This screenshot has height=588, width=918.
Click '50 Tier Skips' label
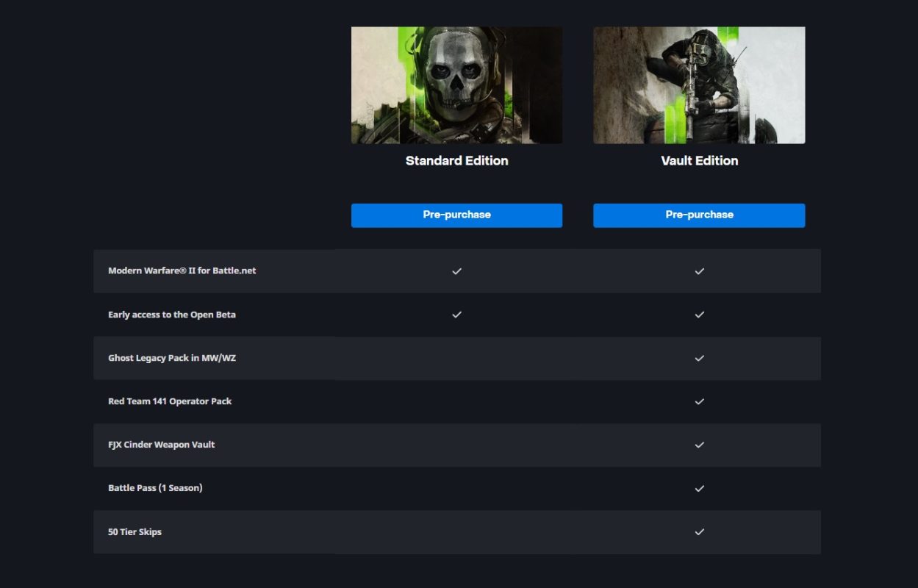pyautogui.click(x=135, y=532)
